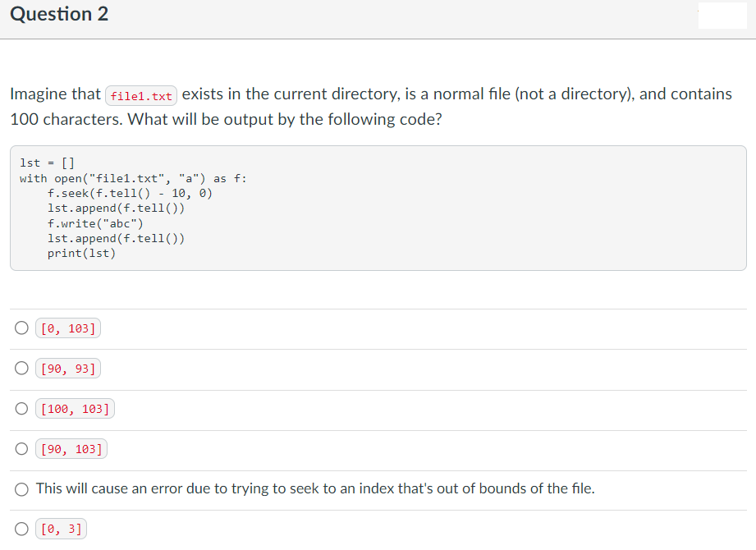The height and width of the screenshot is (550, 756).
Task: Click the Question 2 heading
Action: pyautogui.click(x=58, y=14)
